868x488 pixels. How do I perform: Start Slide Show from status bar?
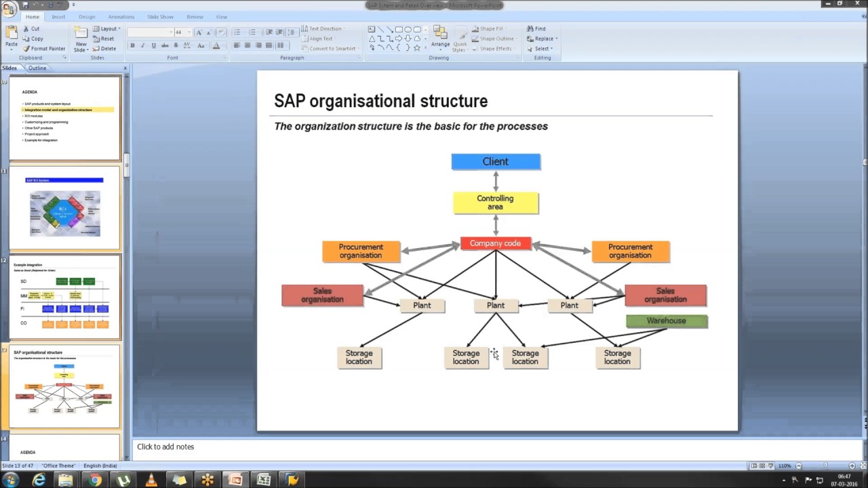pos(772,466)
